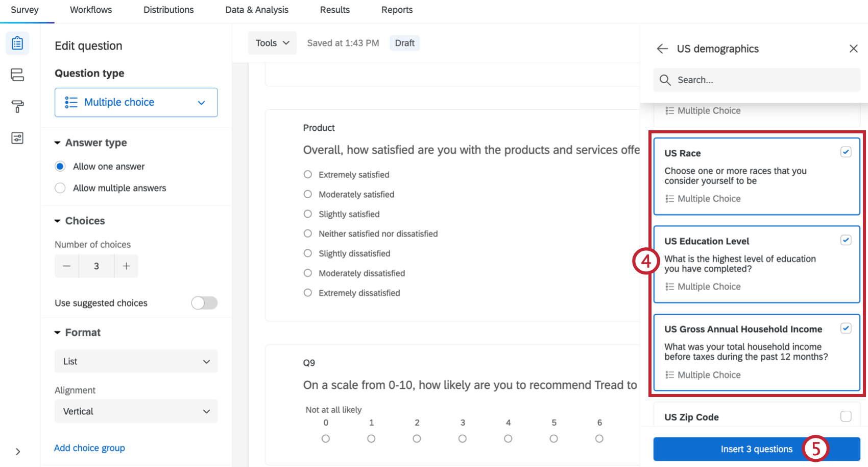Check the US Zip Code checkbox
This screenshot has height=467, width=868.
point(846,416)
